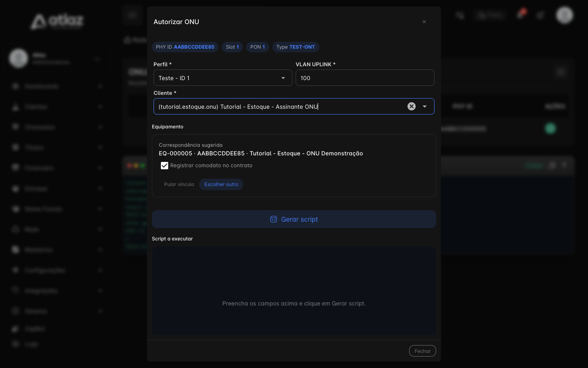The image size is (588, 368).
Task: Click the script icon beside Gerar script
Action: (x=274, y=219)
